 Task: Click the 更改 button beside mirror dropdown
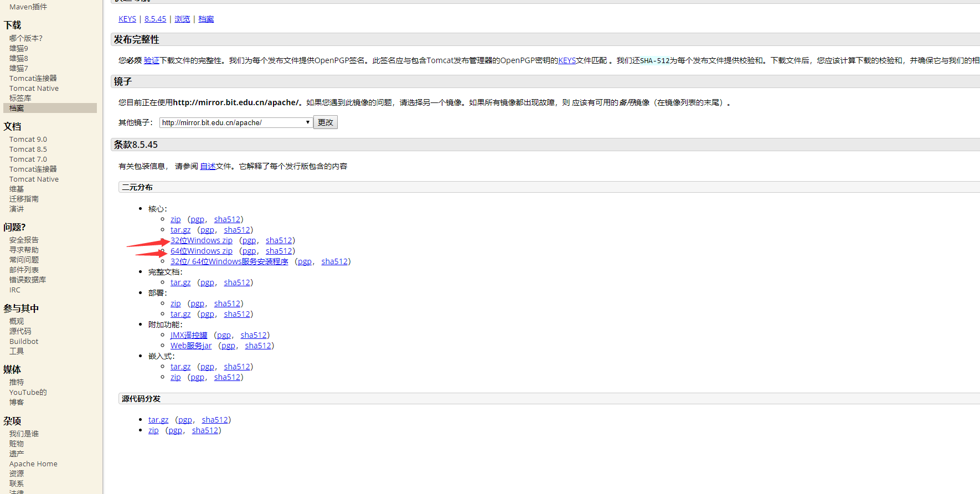coord(326,122)
